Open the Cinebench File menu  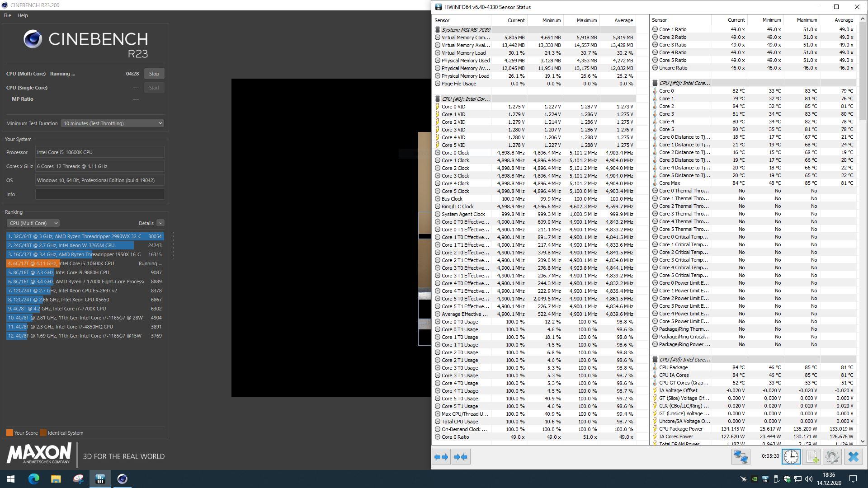pos(7,15)
